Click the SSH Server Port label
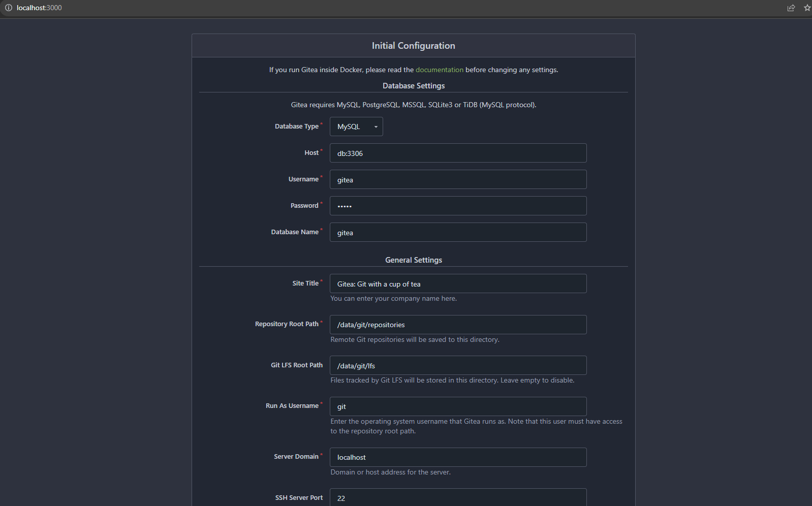Image resolution: width=812 pixels, height=506 pixels. (299, 498)
